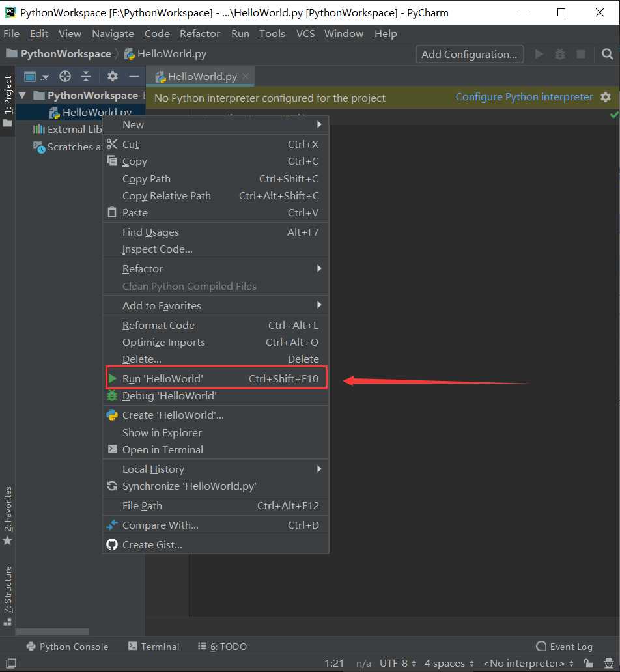Collapse the PythonWorkspace tree node

coord(23,95)
